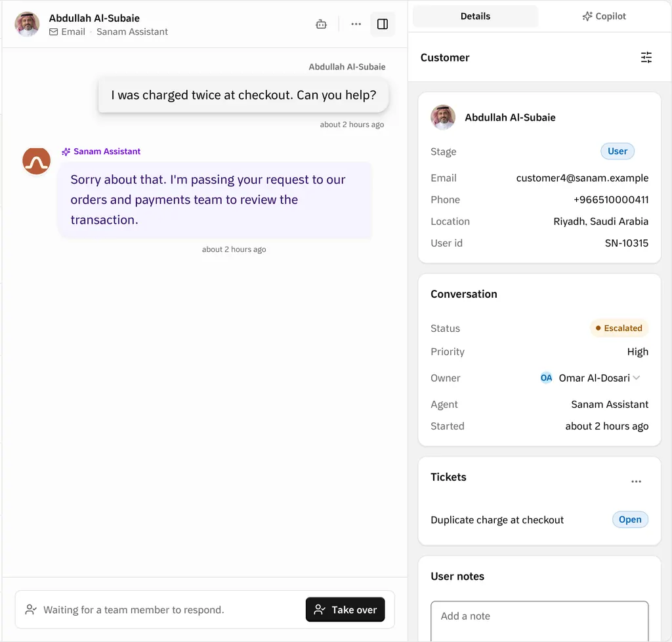Click the Waiting for a team member message area
Viewport: 672px width, 642px height.
tap(134, 610)
